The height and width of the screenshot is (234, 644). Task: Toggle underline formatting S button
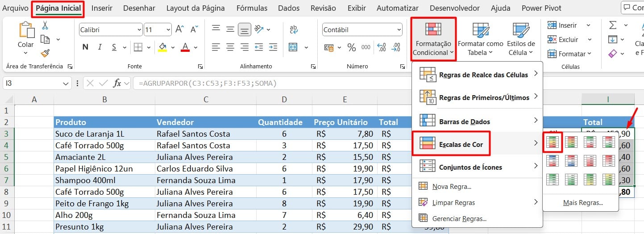click(x=114, y=47)
